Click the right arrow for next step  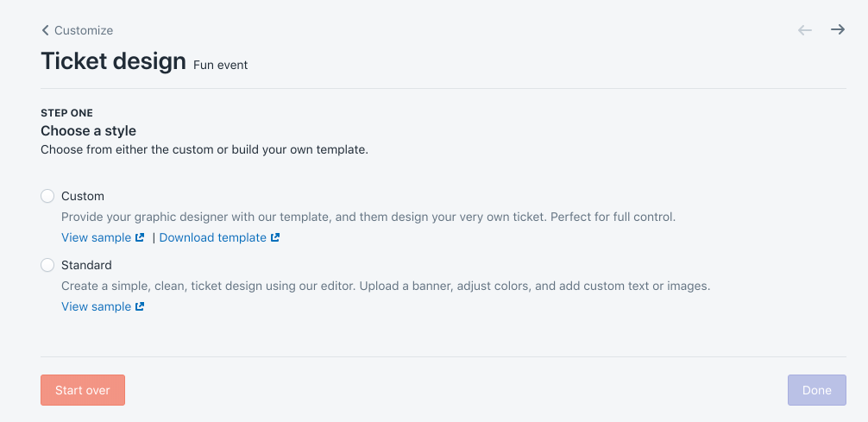click(x=838, y=30)
